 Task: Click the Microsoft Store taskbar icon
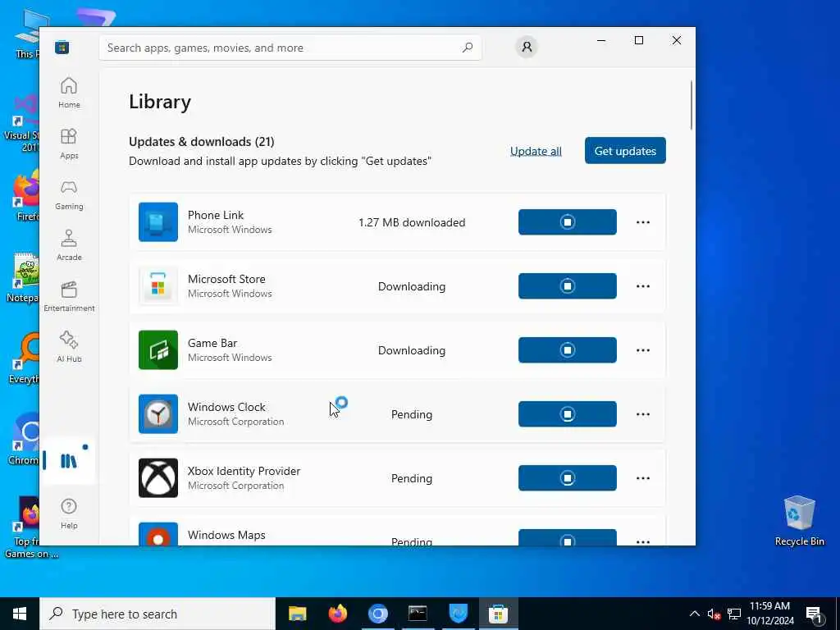[498, 614]
